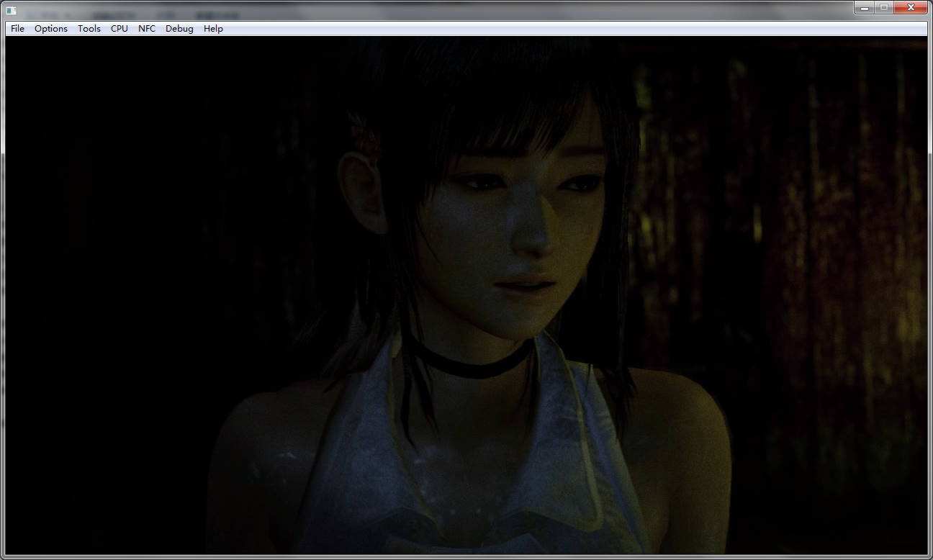
Task: Click the black choker on the character's neck
Action: (475, 363)
